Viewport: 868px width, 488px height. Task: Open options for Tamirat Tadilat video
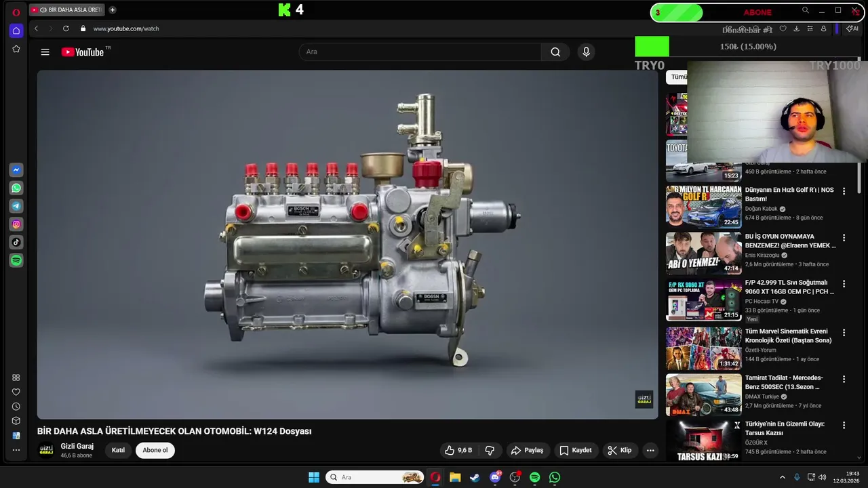[x=844, y=379]
